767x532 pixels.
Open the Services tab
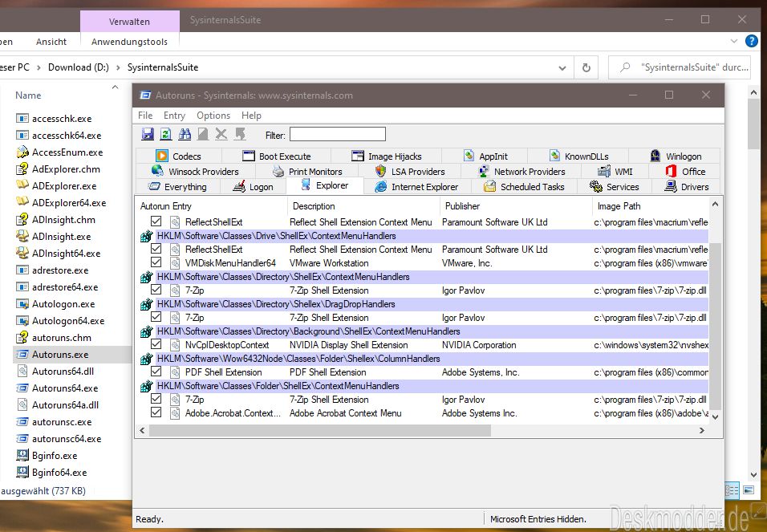pyautogui.click(x=615, y=186)
